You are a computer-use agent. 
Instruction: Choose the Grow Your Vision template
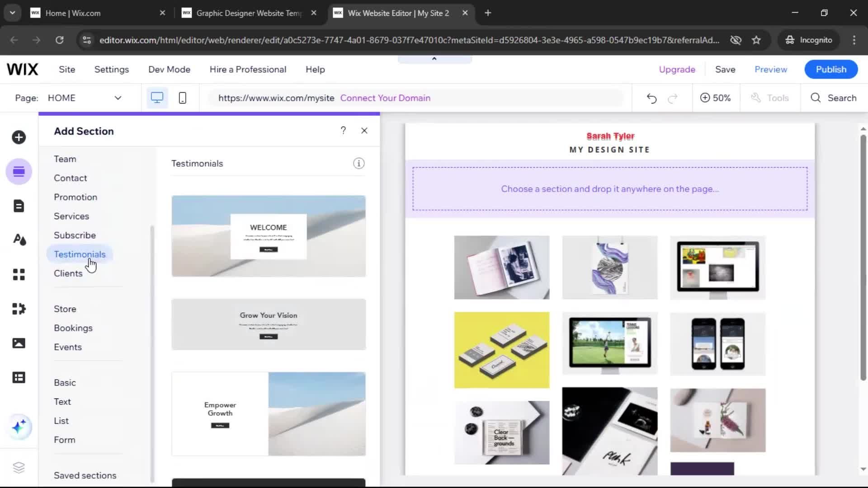[x=269, y=324]
